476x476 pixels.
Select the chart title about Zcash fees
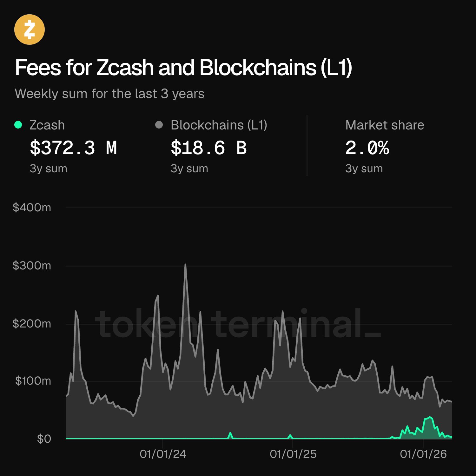point(183,68)
